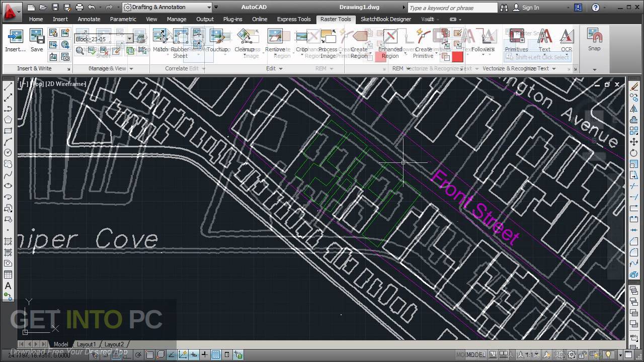Toggle Object Snap Tracking in status bar
The width and height of the screenshot is (644, 362).
(x=172, y=354)
